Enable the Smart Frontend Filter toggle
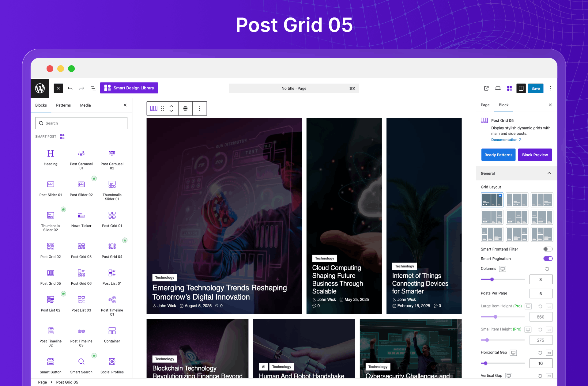The width and height of the screenshot is (588, 386). pos(548,249)
